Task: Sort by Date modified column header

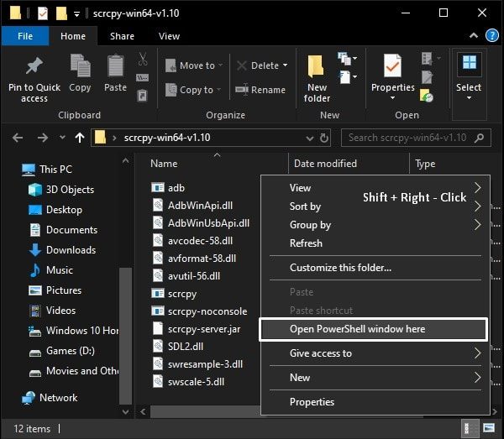Action: [325, 164]
